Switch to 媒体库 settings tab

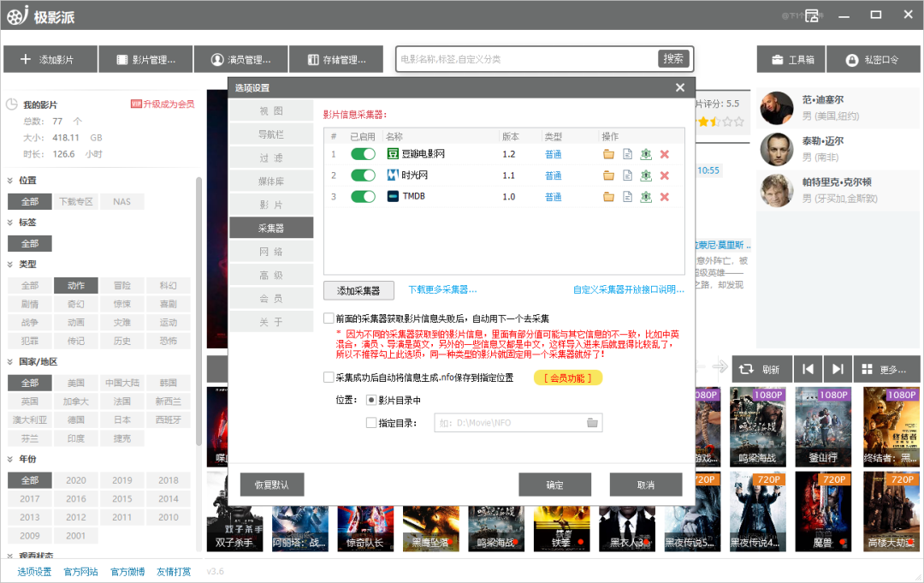tap(271, 181)
